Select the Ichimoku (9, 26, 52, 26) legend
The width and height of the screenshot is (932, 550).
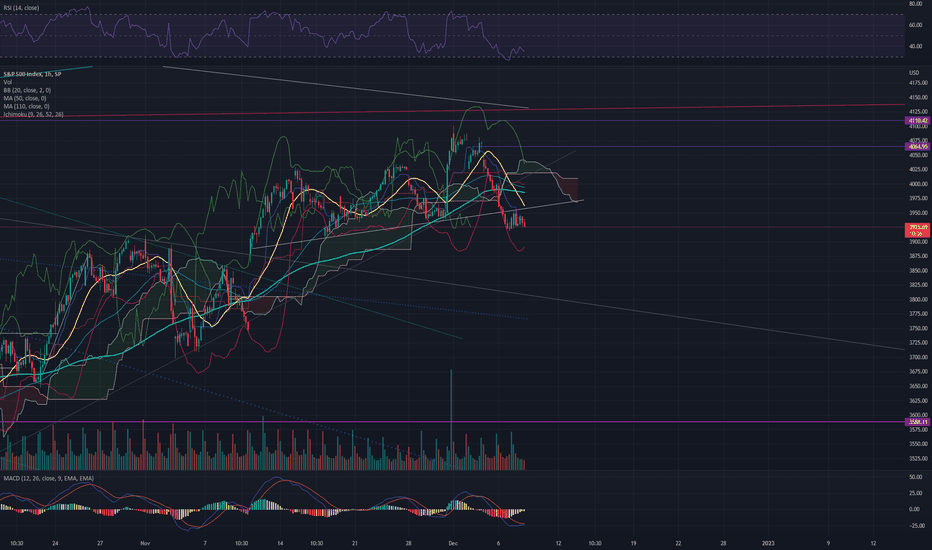tap(33, 114)
